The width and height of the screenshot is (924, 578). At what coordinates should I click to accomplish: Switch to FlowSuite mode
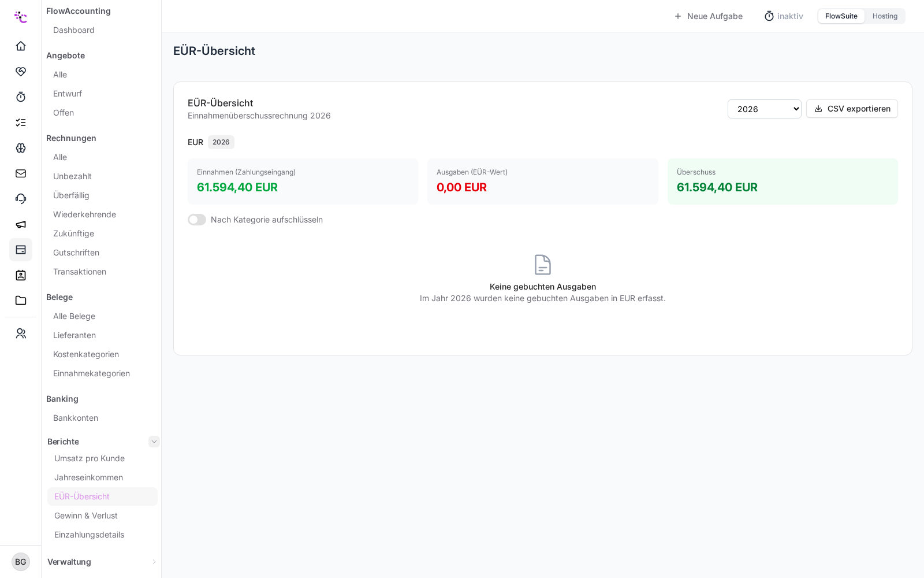(841, 16)
